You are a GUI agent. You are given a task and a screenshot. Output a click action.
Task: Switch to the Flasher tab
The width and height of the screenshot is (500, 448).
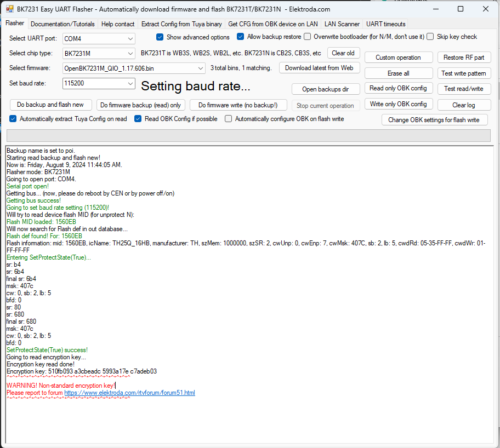[x=15, y=23]
